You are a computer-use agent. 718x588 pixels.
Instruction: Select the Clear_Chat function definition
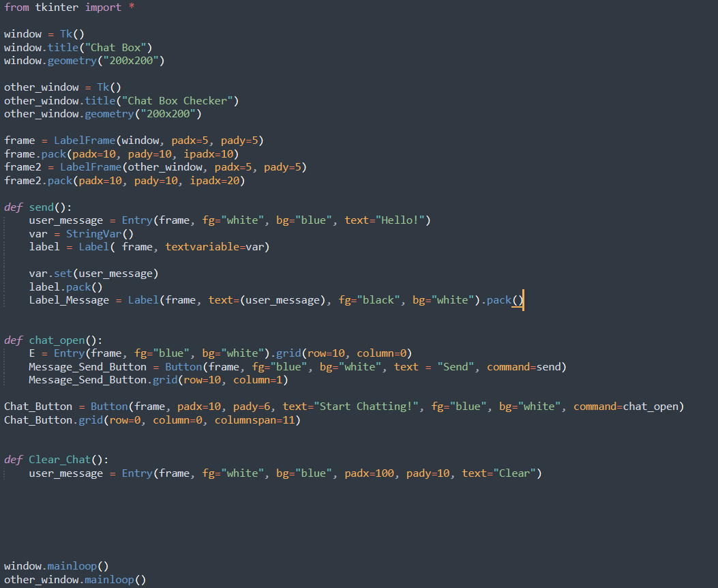coord(54,459)
